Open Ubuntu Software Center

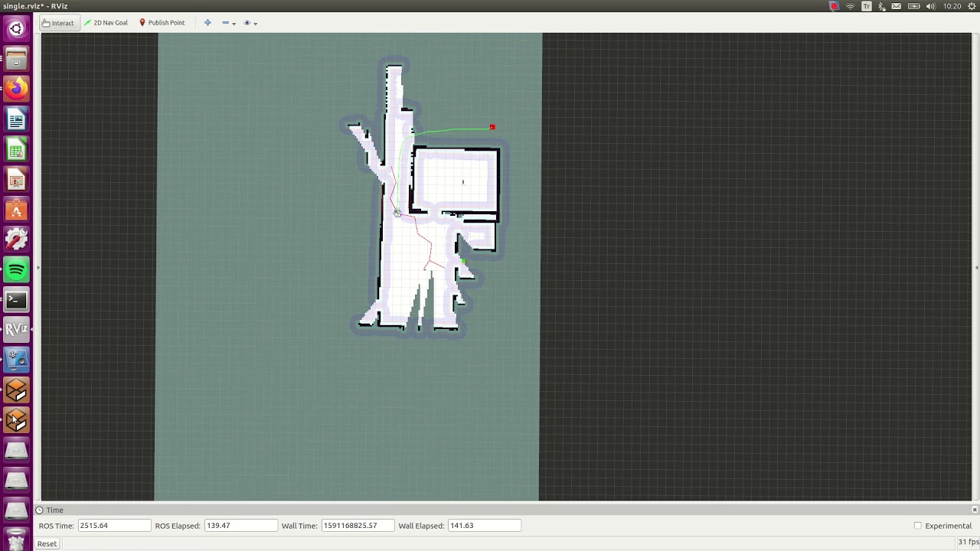[x=16, y=210]
